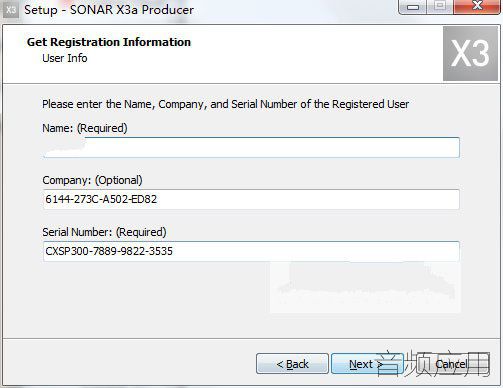Viewport: 503px width, 388px height.
Task: Click the serial text CXSP300-7889-9822-3535
Action: click(109, 251)
